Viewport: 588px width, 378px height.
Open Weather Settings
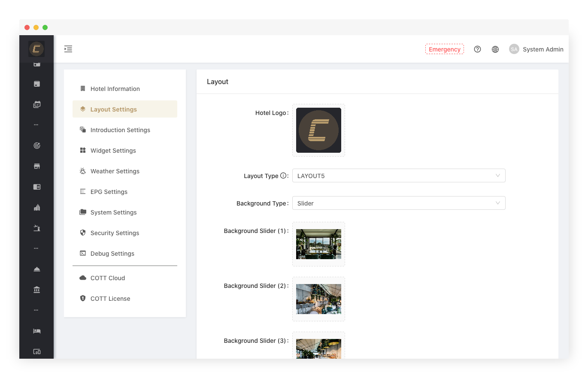coord(125,171)
